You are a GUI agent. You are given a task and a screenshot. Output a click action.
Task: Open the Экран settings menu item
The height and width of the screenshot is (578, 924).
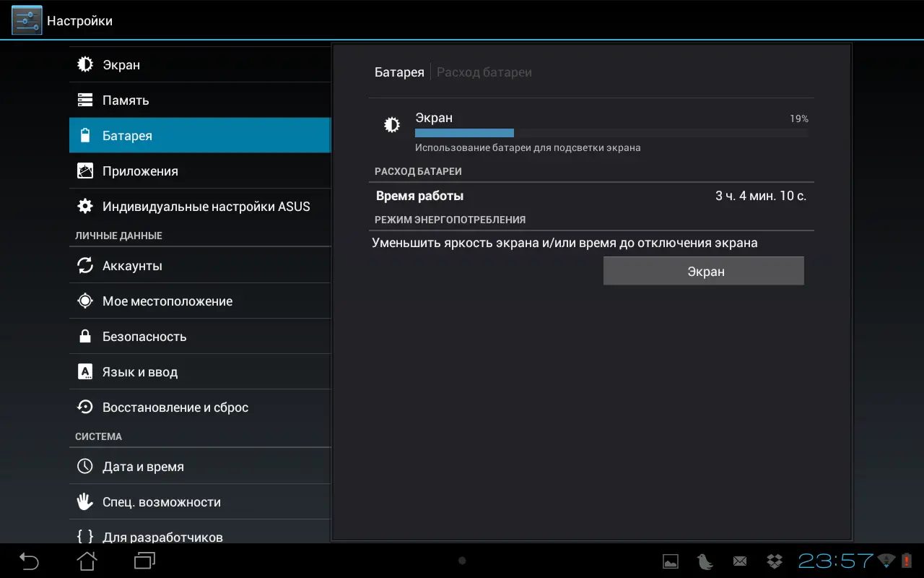(x=200, y=64)
